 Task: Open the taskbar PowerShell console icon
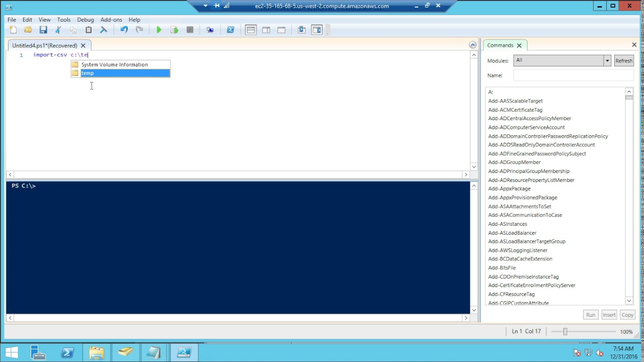tap(67, 352)
